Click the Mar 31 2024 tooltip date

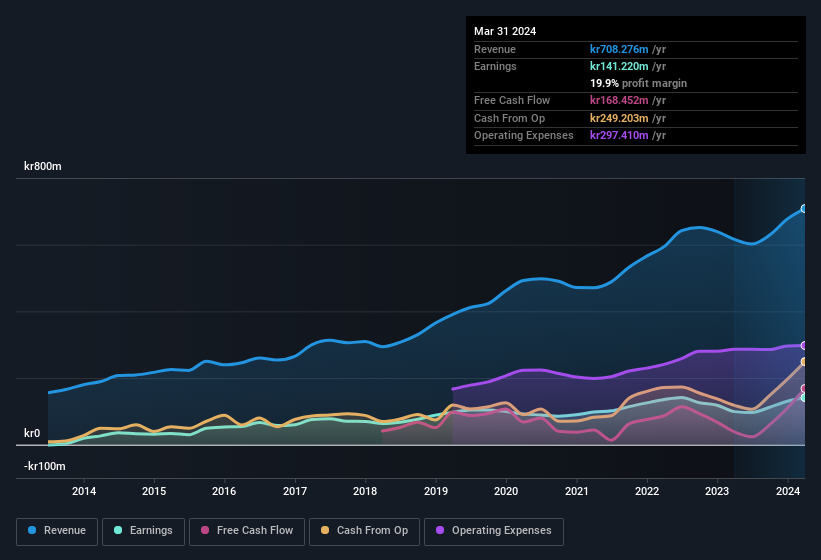[505, 31]
